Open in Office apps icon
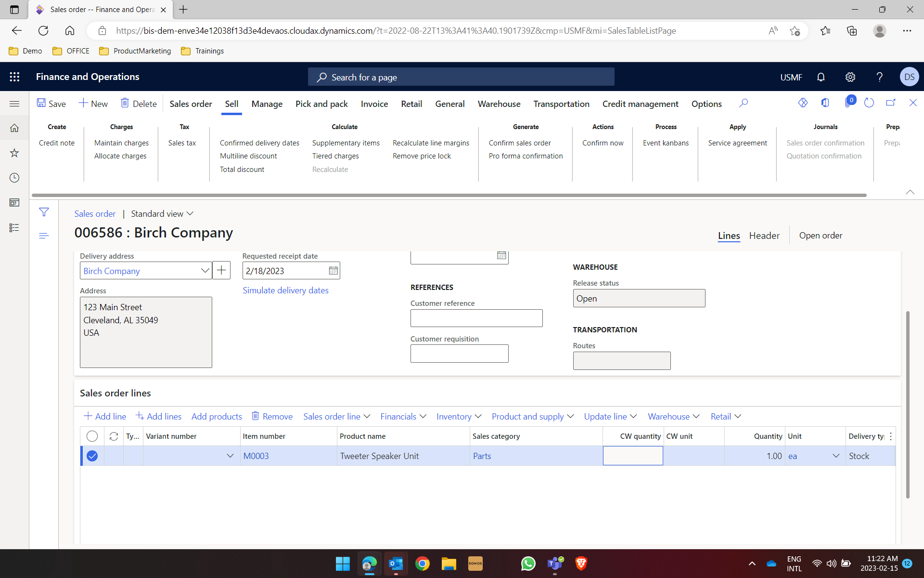Viewport: 924px width, 578px height. click(x=825, y=103)
